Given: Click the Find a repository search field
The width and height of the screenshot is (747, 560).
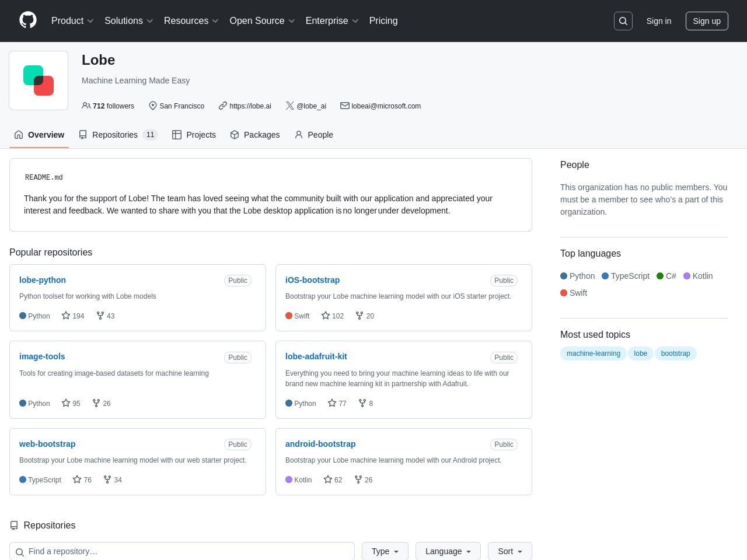Looking at the screenshot, I should pyautogui.click(x=187, y=551).
